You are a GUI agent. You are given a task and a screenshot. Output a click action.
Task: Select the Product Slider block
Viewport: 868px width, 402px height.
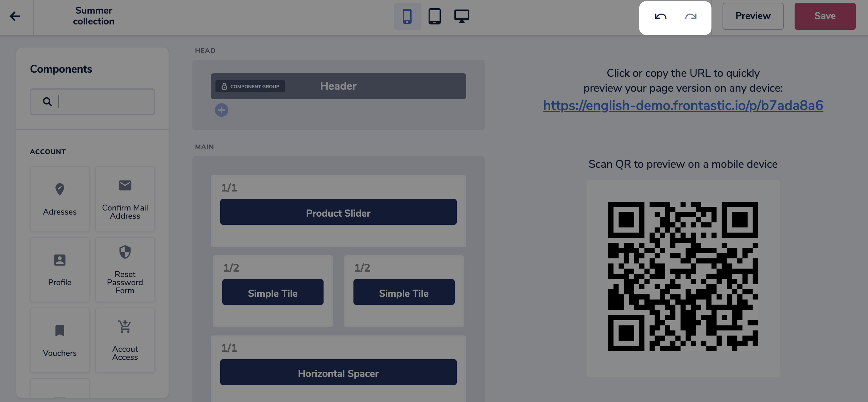pos(338,212)
